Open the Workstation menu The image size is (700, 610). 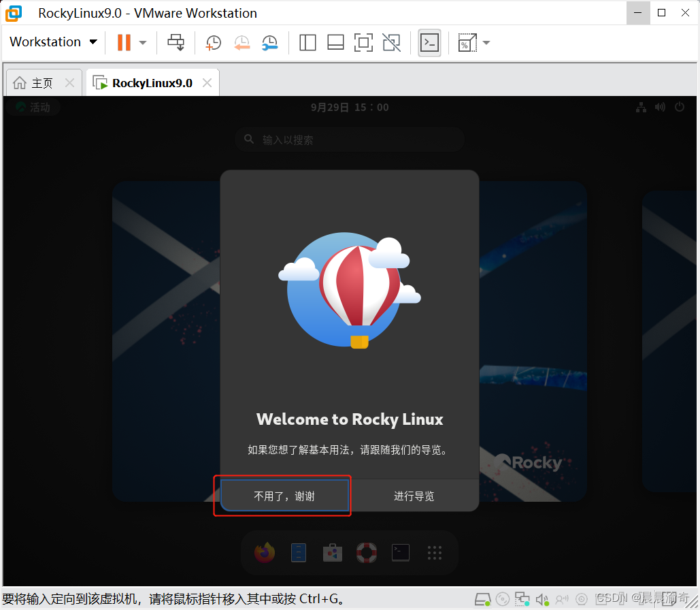[x=53, y=42]
